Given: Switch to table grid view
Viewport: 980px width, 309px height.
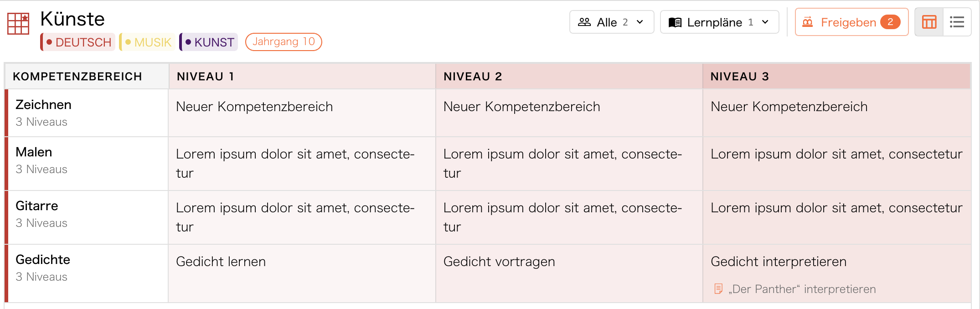Looking at the screenshot, I should coord(929,22).
